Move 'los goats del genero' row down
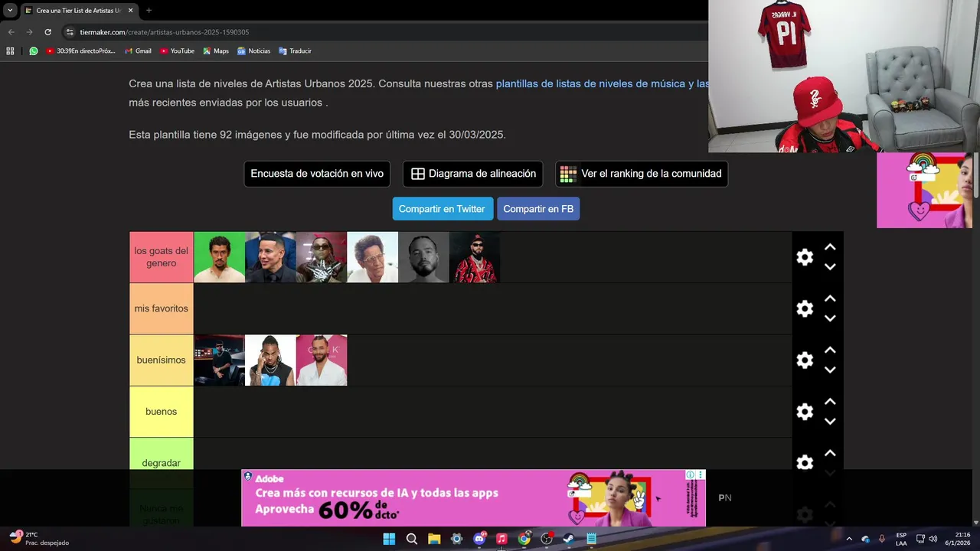This screenshot has width=980, height=551. coord(830,266)
